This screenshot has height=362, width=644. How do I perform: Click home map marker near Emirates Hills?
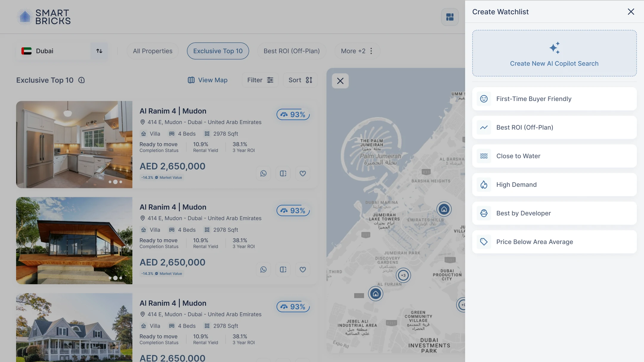(x=444, y=209)
